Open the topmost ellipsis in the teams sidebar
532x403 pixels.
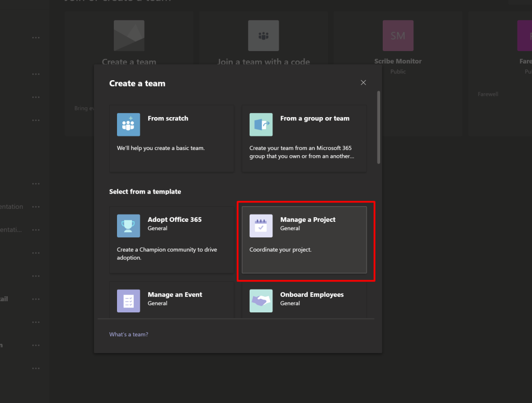[x=36, y=38]
